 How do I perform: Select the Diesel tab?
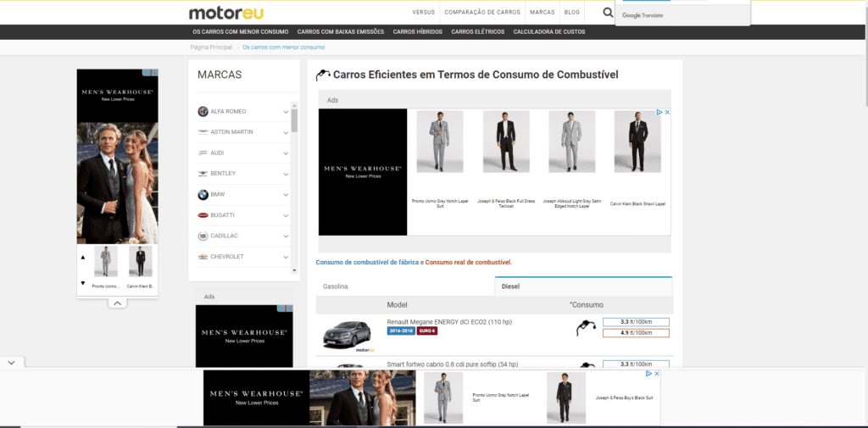(583, 286)
